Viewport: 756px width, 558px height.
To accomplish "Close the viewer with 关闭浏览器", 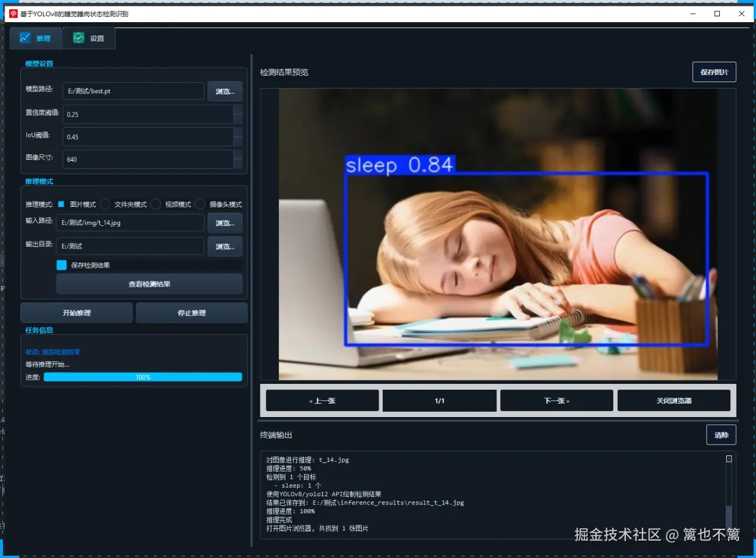I will point(674,401).
